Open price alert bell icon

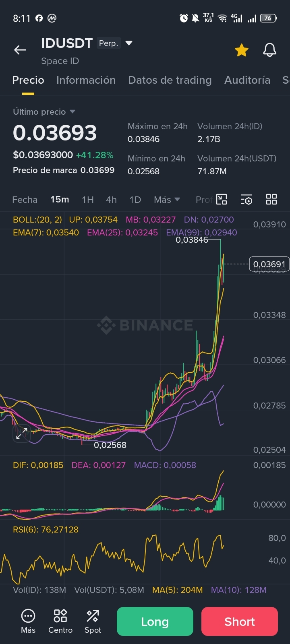pos(269,50)
